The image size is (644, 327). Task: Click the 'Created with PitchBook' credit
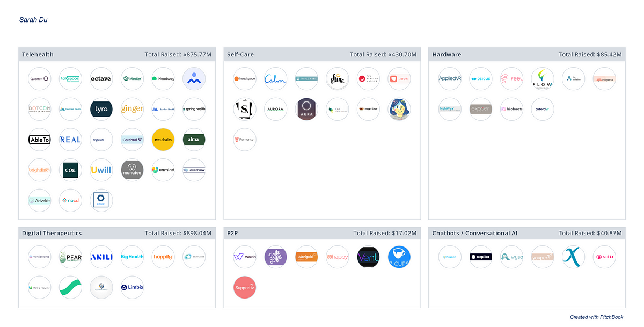pyautogui.click(x=596, y=317)
